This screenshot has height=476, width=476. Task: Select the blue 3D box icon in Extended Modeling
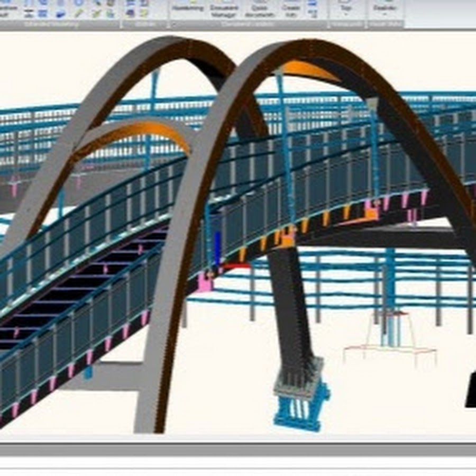point(61,13)
